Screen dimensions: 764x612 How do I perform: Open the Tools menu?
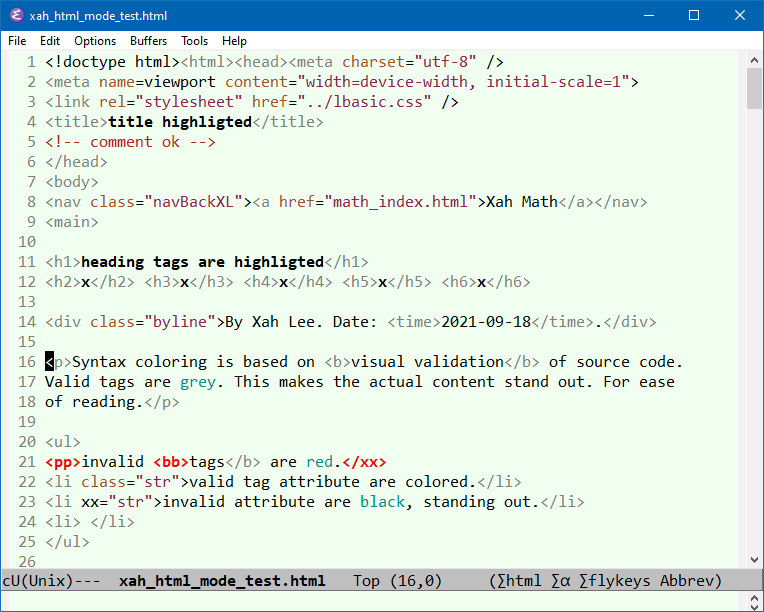194,41
